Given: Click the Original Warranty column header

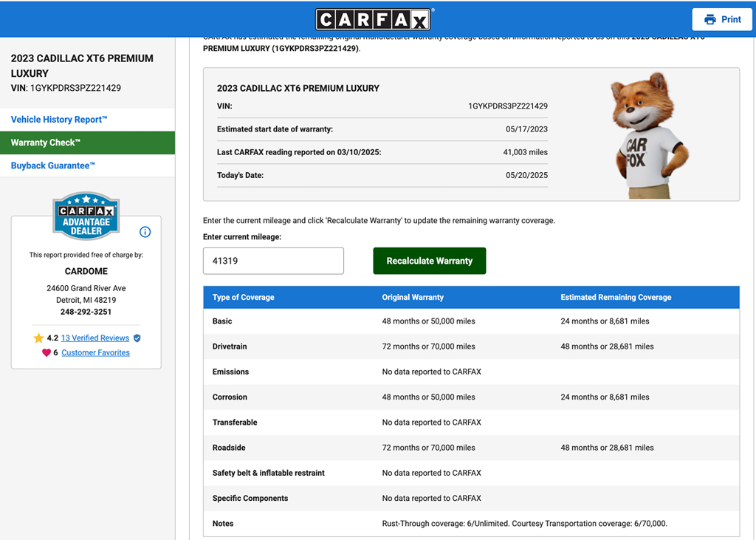Looking at the screenshot, I should tap(413, 298).
